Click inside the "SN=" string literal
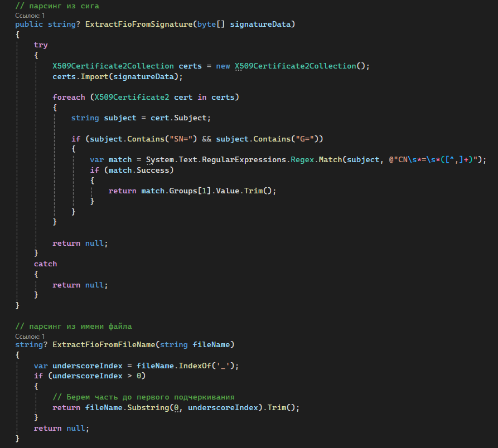This screenshot has height=448, width=498. point(182,139)
